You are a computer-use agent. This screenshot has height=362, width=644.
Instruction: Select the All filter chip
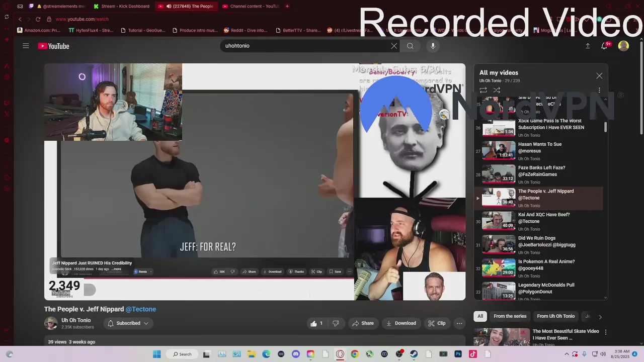(x=480, y=316)
